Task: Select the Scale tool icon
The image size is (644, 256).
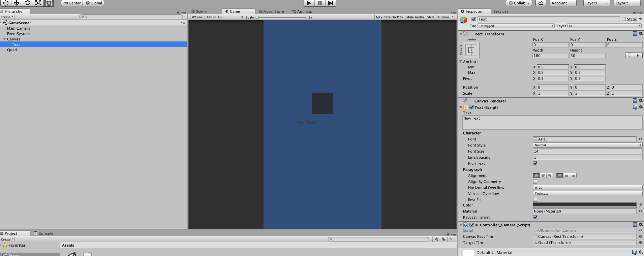Action: pos(38,3)
